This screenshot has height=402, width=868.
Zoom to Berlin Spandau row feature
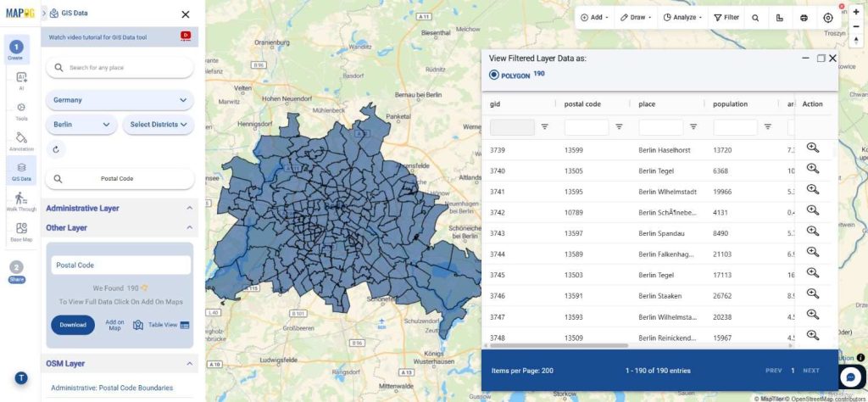812,232
